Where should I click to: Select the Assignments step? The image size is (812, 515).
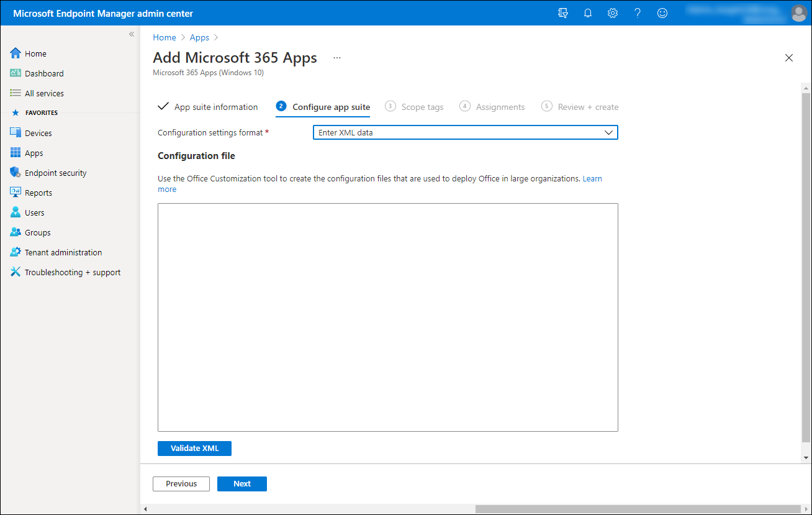point(492,107)
